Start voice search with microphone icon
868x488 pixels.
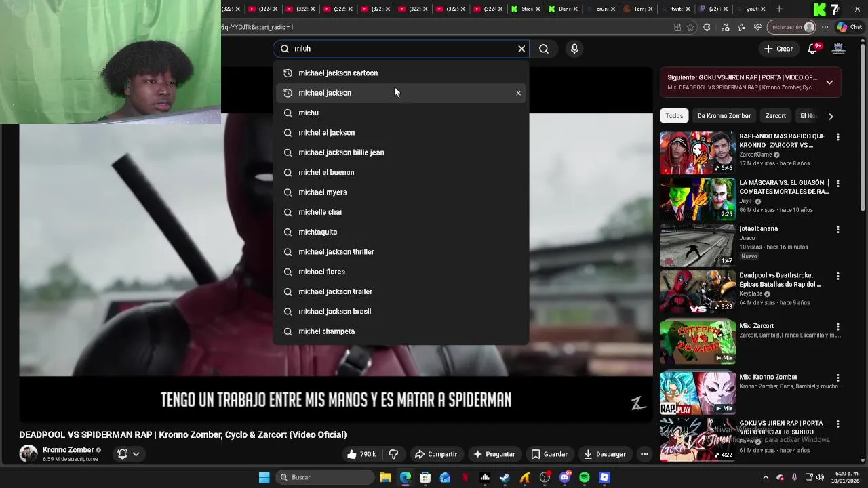coord(574,49)
